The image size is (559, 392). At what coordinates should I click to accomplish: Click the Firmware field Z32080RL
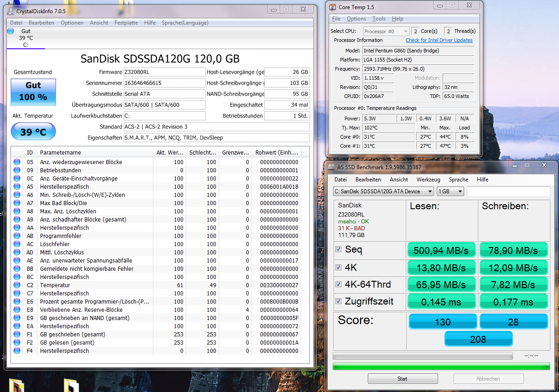point(164,72)
